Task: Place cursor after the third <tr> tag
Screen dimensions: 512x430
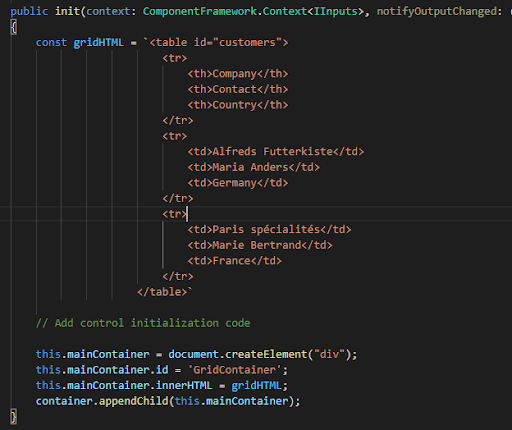Action: [x=188, y=214]
